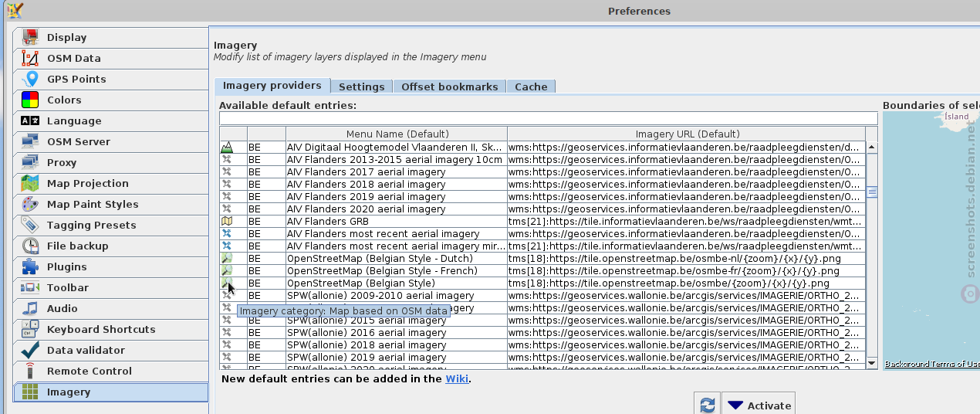This screenshot has height=414, width=980.
Task: Click the category icon of OpenStreetMap (Belgian Style - French)
Action: [227, 270]
